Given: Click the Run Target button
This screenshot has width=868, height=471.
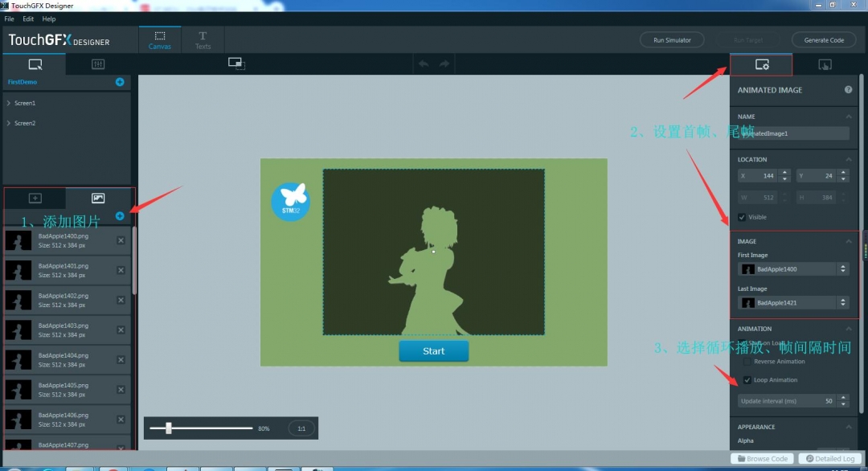Looking at the screenshot, I should coord(748,40).
